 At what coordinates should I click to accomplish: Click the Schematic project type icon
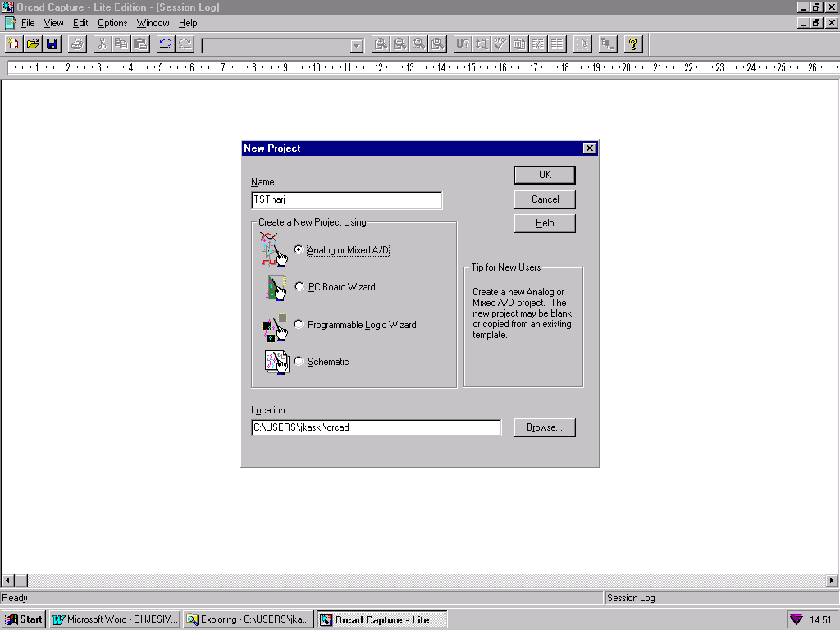point(277,363)
